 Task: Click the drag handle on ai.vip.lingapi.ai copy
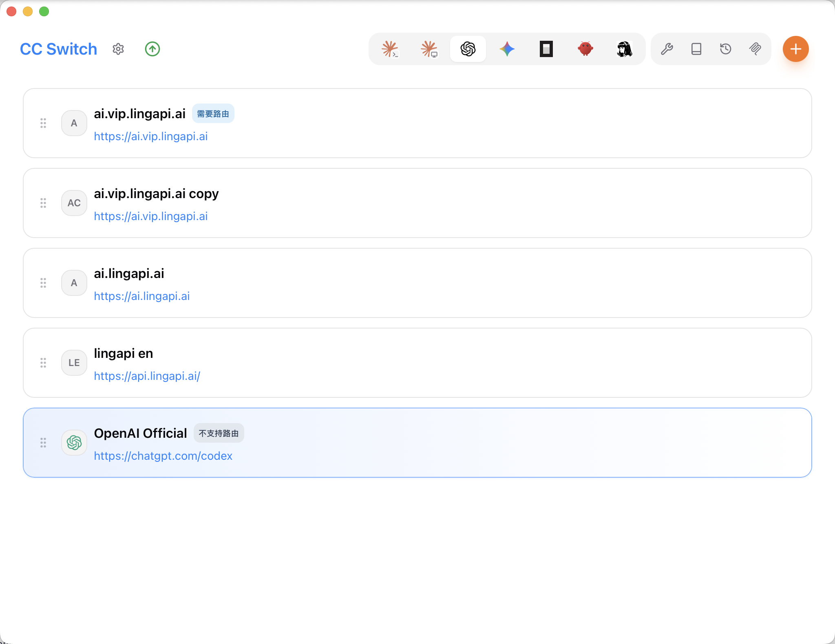(43, 203)
